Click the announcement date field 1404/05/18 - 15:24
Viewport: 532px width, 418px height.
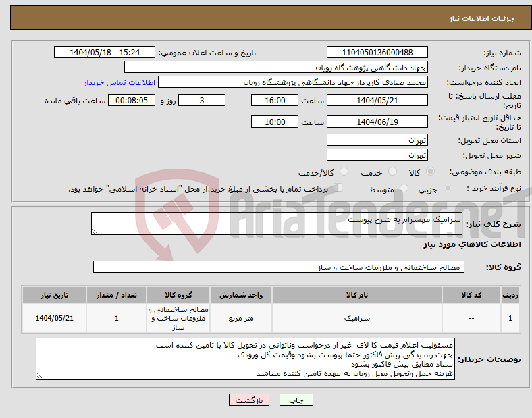click(x=105, y=52)
